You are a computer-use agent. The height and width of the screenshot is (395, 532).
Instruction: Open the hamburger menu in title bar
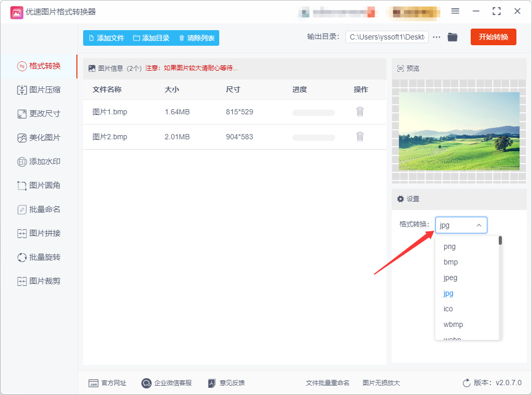click(455, 11)
